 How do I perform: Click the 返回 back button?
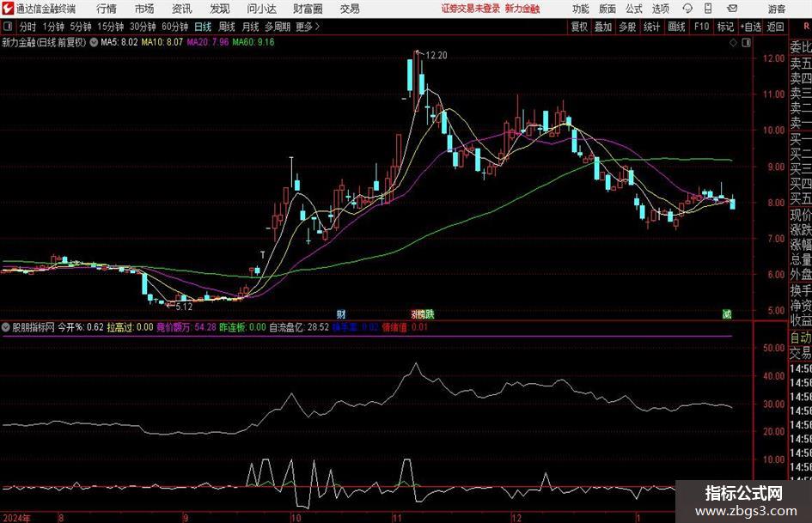(x=775, y=27)
